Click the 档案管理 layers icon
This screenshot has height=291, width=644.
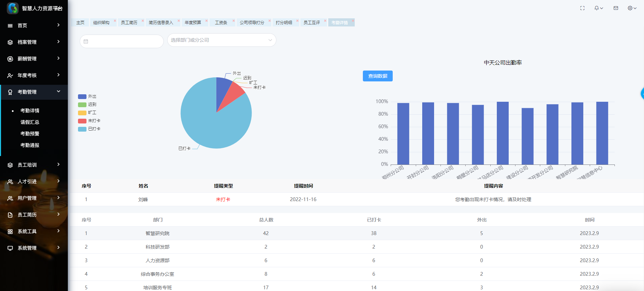coord(10,42)
